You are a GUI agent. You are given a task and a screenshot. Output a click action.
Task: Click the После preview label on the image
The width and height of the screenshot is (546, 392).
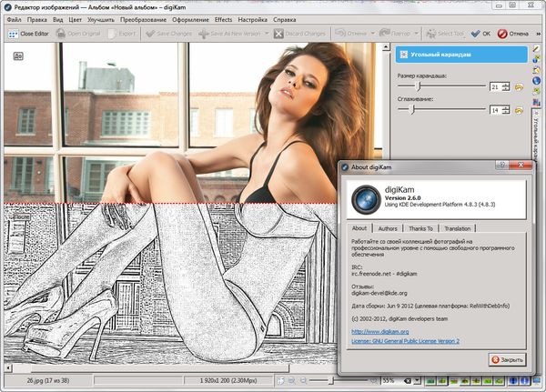pyautogui.click(x=21, y=216)
